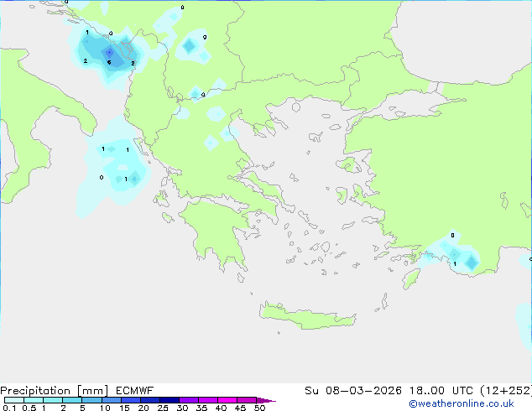Select the "50" legend scale label

259,408
